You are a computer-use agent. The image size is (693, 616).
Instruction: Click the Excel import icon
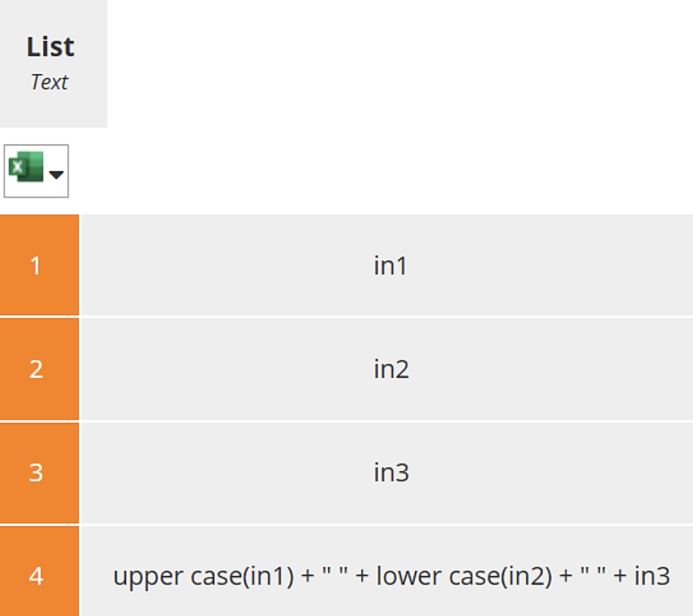click(x=25, y=170)
